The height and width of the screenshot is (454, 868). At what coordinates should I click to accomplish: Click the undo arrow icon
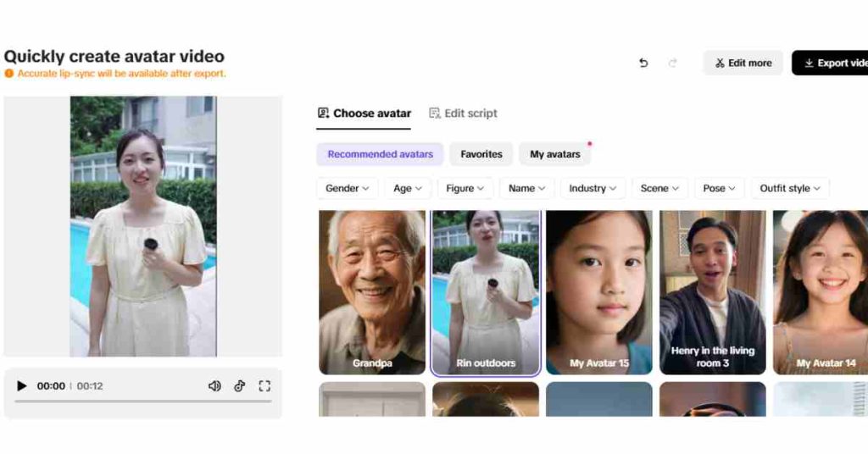(x=643, y=63)
